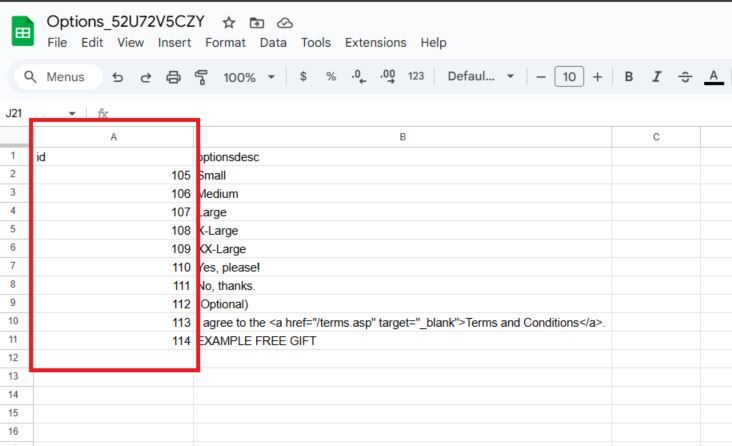The height and width of the screenshot is (446, 732).
Task: Print the spreadsheet using printer icon
Action: point(173,77)
